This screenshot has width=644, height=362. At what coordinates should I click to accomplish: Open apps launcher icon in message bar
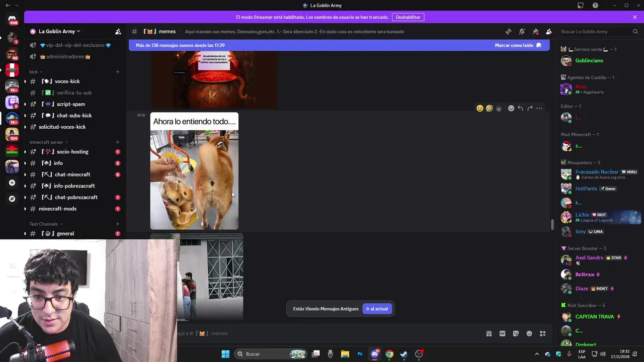click(543, 333)
